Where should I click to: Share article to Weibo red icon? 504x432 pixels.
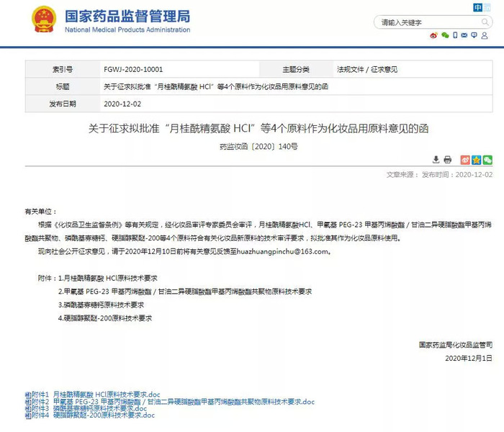coord(465,160)
